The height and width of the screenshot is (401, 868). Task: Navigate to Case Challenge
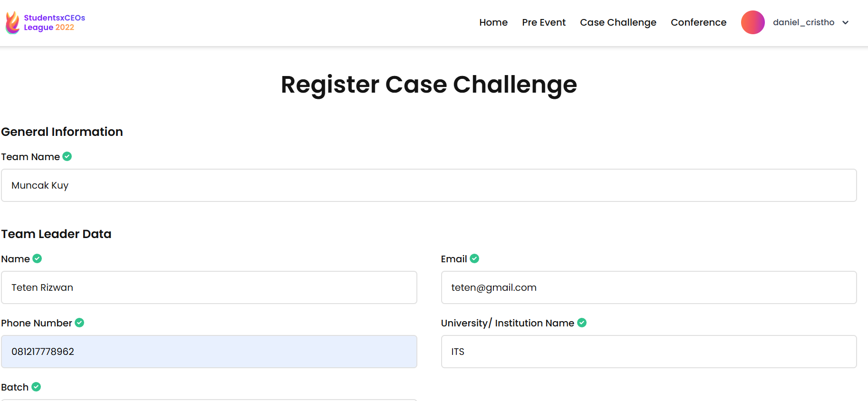click(618, 22)
